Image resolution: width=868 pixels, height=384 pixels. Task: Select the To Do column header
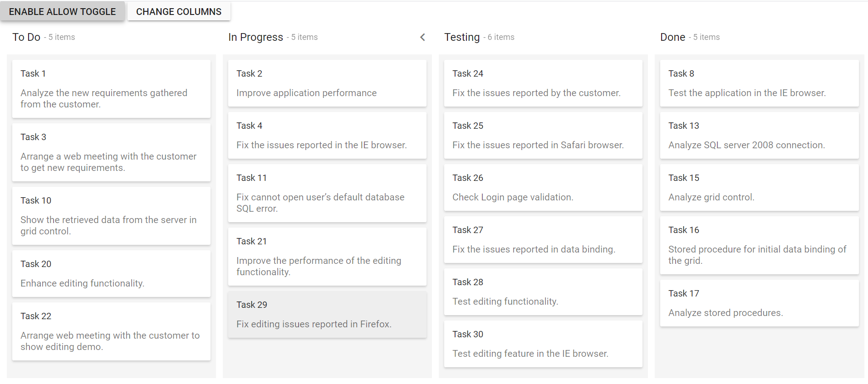coord(26,37)
